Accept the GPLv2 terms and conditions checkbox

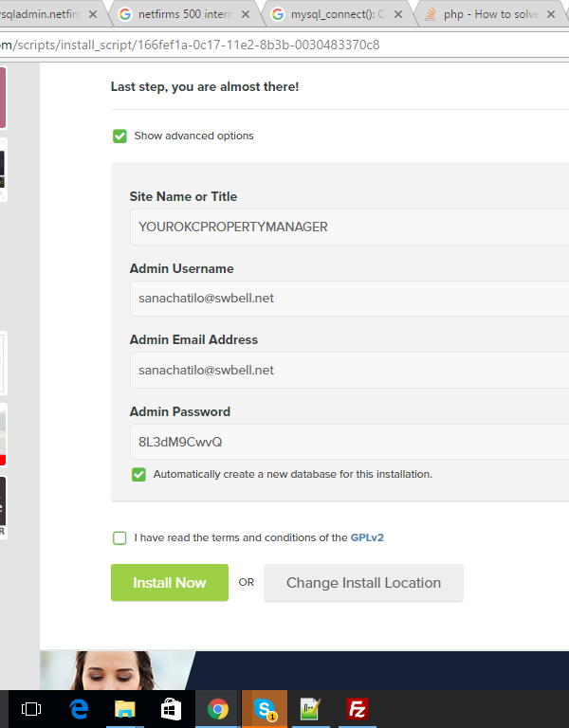pyautogui.click(x=119, y=538)
